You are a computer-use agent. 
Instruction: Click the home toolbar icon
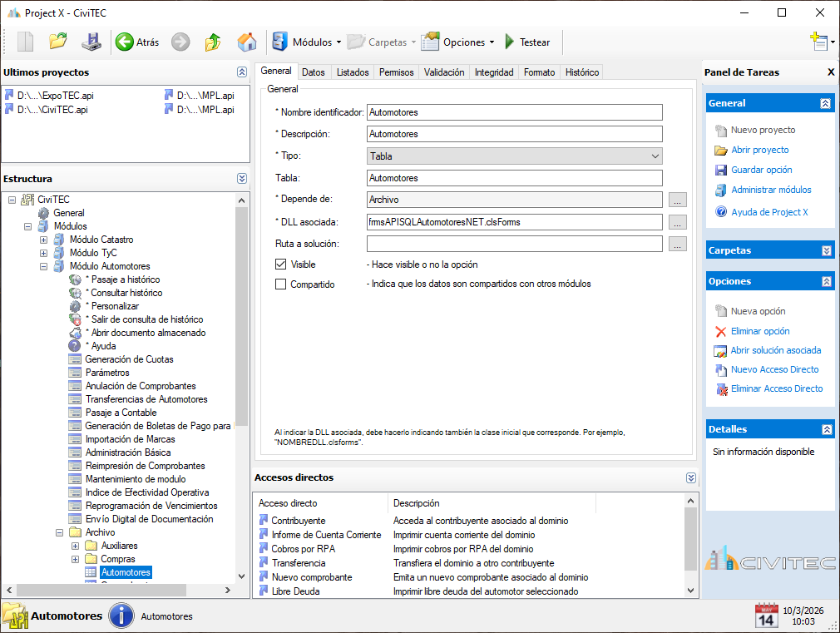coord(246,42)
